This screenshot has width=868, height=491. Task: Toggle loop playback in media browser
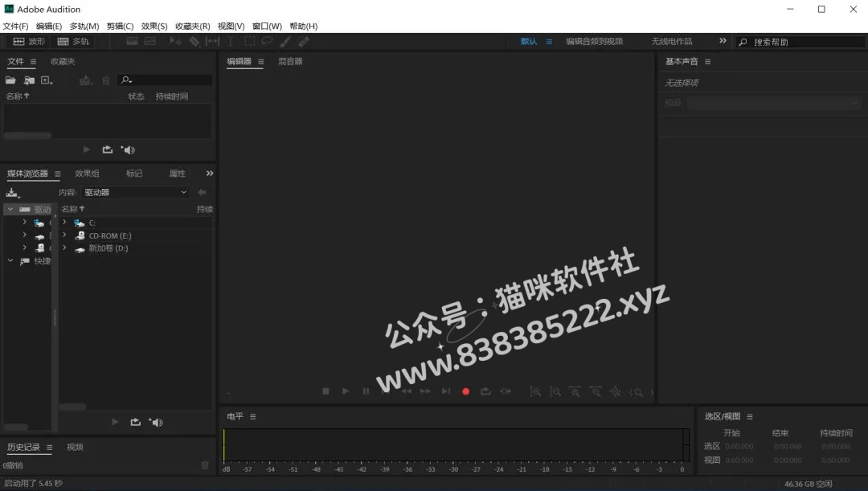click(136, 422)
